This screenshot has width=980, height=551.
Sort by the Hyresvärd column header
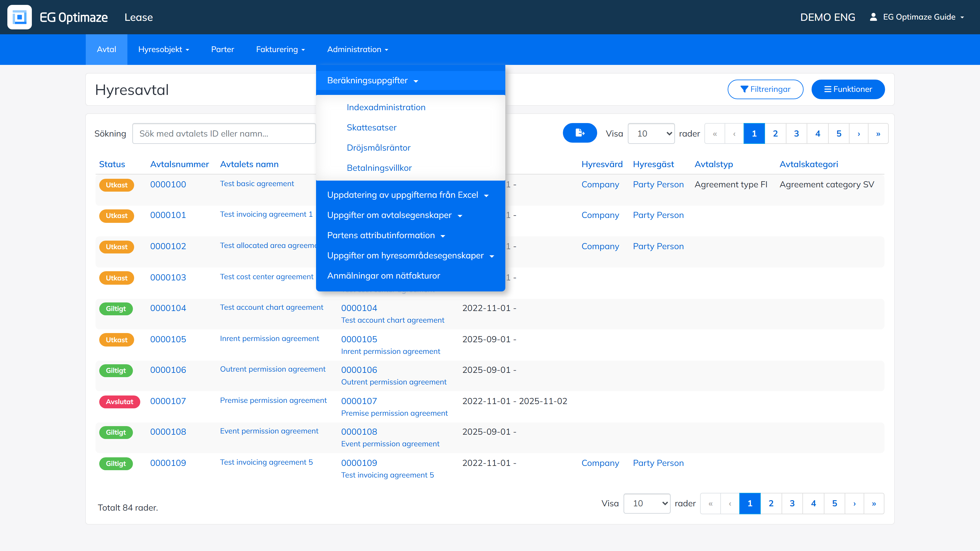pos(602,164)
